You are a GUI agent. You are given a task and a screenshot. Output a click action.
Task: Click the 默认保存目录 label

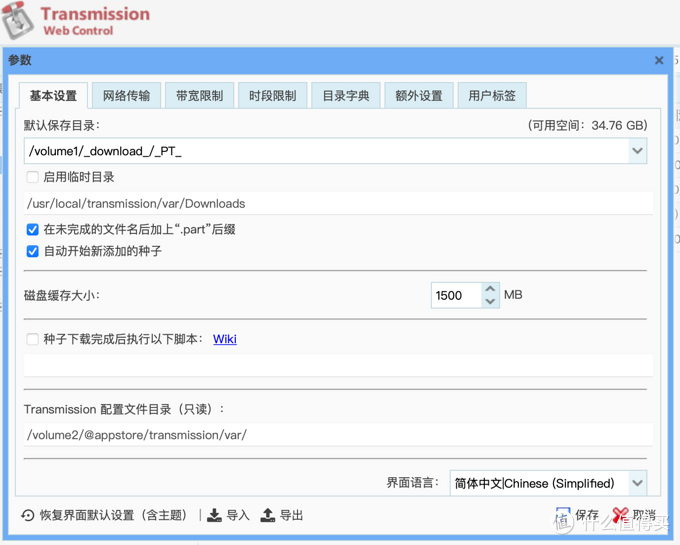(62, 125)
